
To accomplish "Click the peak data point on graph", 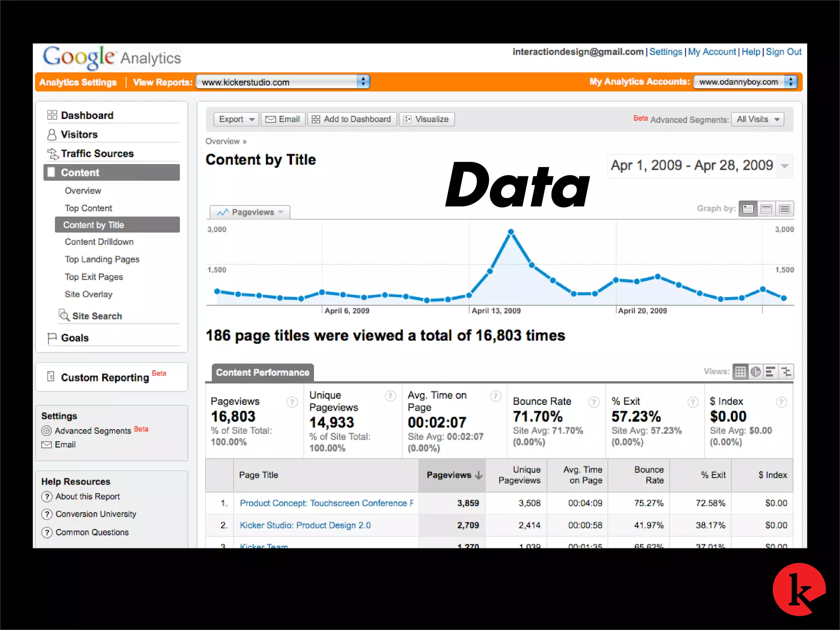I will pyautogui.click(x=511, y=232).
